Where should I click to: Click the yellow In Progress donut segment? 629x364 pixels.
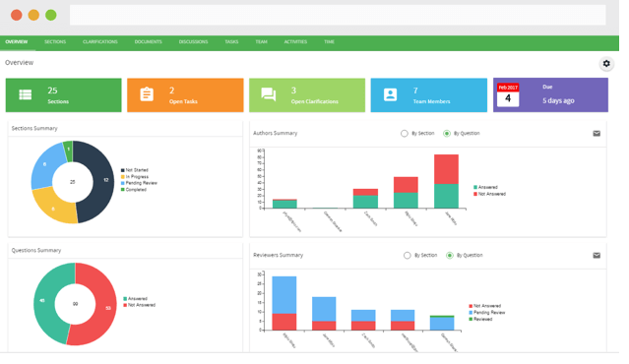tap(53, 208)
